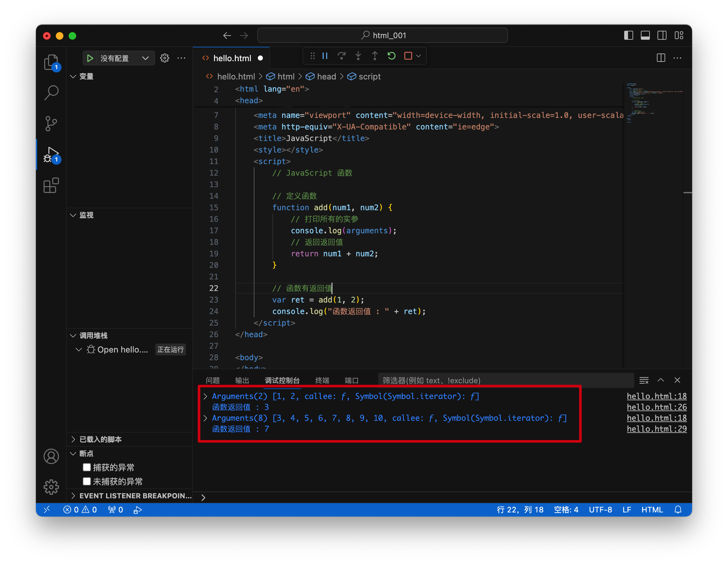Open remote window indicator in status bar
The width and height of the screenshot is (728, 564).
[47, 510]
